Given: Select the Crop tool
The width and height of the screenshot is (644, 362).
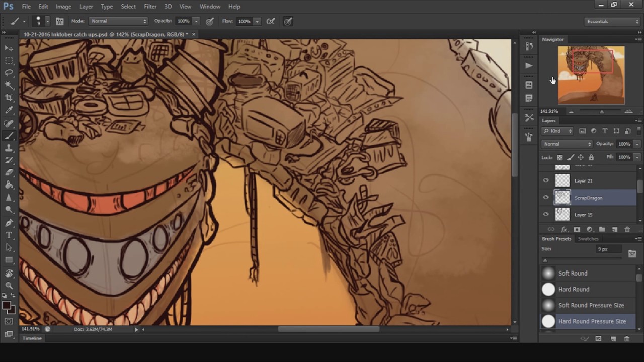Looking at the screenshot, I should (x=9, y=98).
